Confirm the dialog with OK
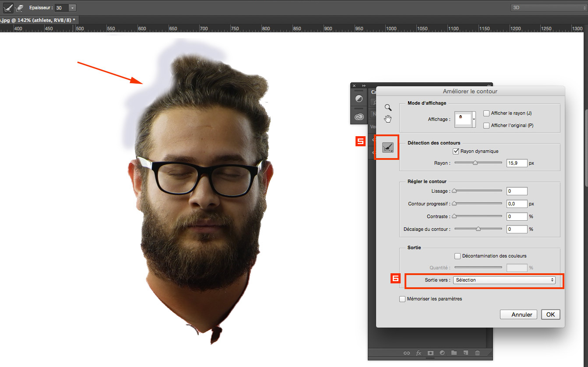The width and height of the screenshot is (588, 367). (x=550, y=314)
